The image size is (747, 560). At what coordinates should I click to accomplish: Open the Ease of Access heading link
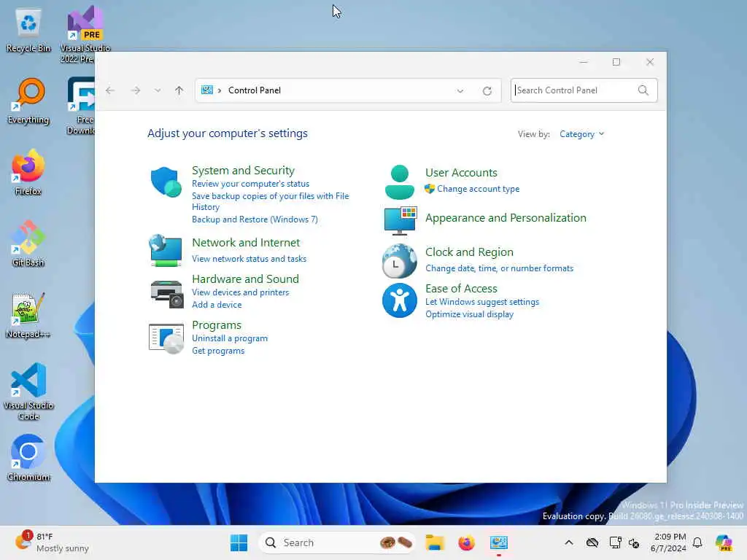[x=461, y=289]
